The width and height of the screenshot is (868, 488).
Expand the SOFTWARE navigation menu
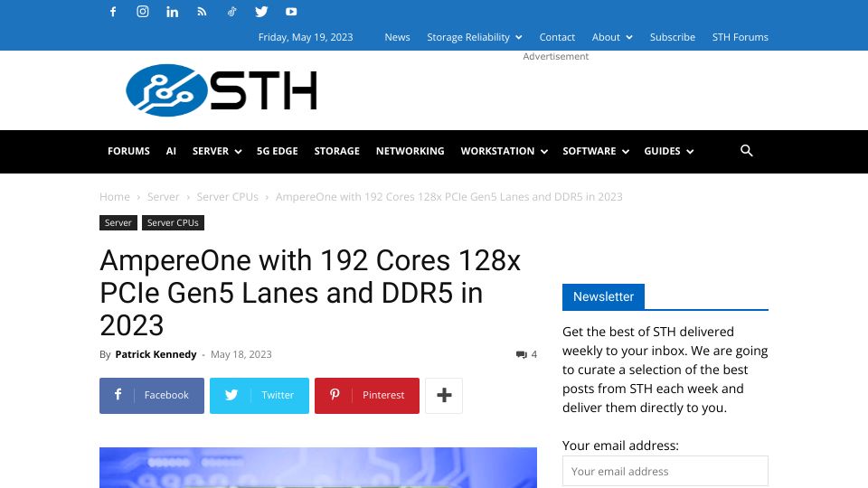(596, 151)
